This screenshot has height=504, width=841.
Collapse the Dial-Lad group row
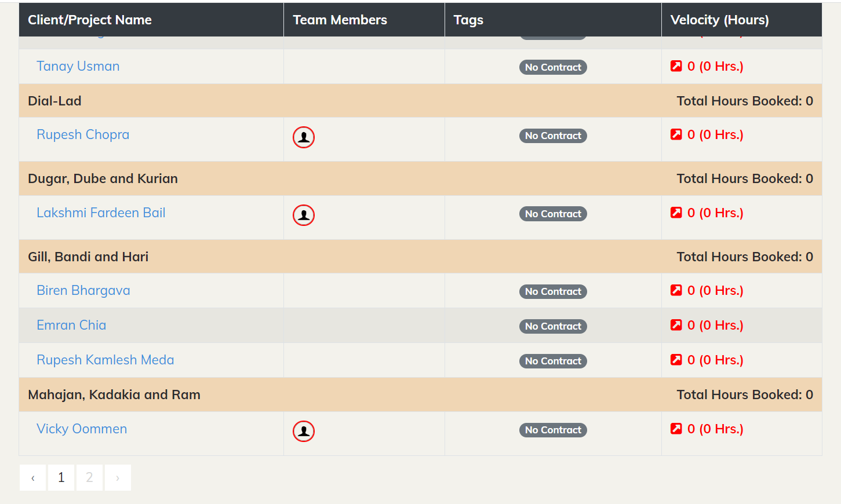click(54, 101)
